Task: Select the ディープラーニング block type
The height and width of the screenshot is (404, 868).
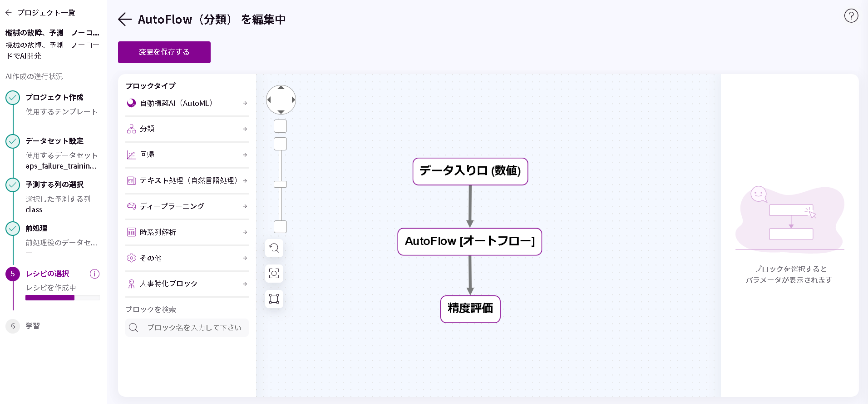Action: tap(187, 206)
